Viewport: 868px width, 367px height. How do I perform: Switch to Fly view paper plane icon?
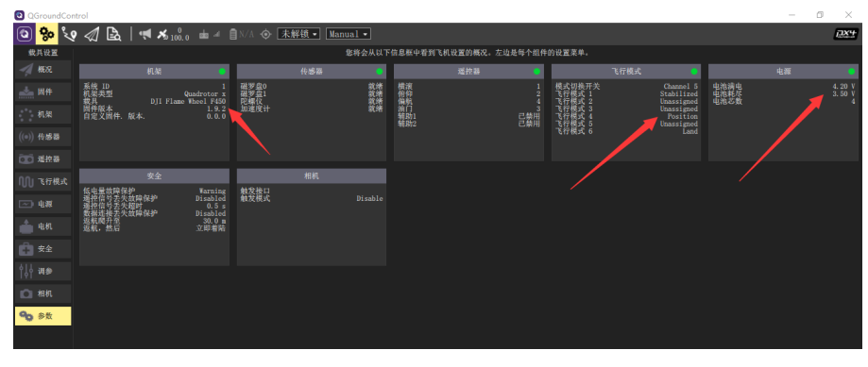[92, 34]
